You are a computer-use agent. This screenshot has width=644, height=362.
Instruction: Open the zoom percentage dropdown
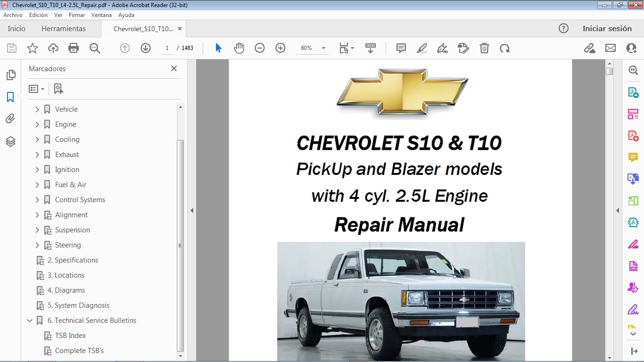pos(323,48)
